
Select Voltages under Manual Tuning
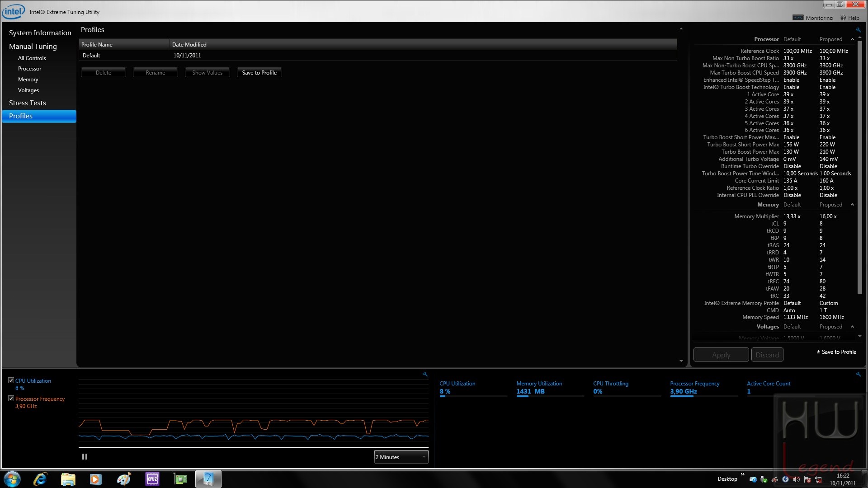[28, 90]
